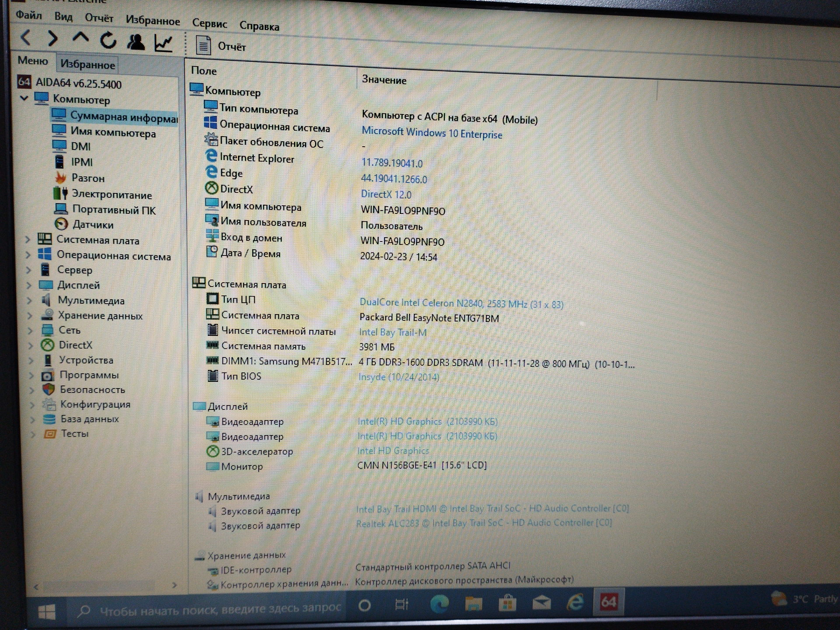Open the DirectX 12.0 link

386,194
